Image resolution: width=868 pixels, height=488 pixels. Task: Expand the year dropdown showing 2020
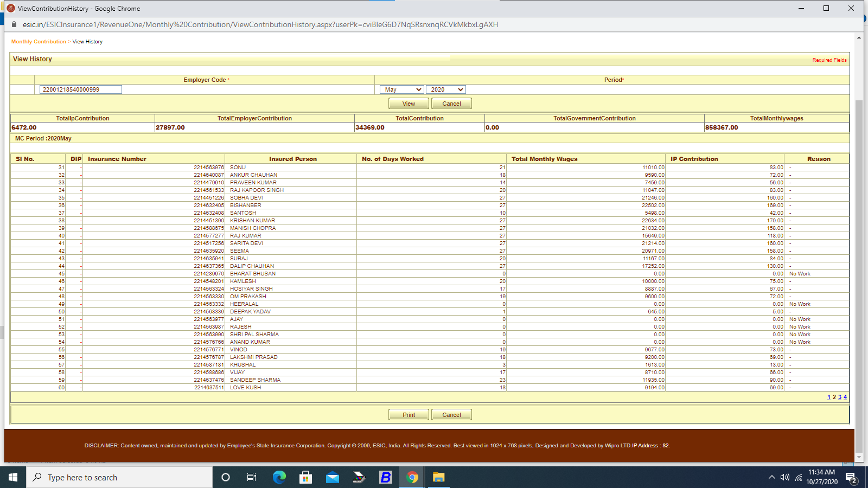pyautogui.click(x=445, y=89)
